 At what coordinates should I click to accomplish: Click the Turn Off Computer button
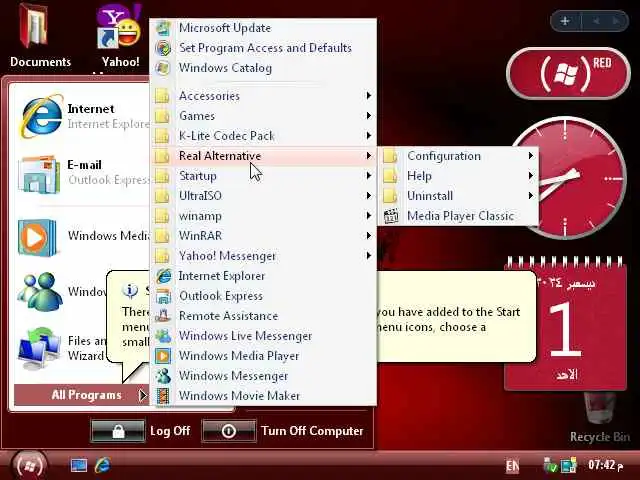[282, 431]
